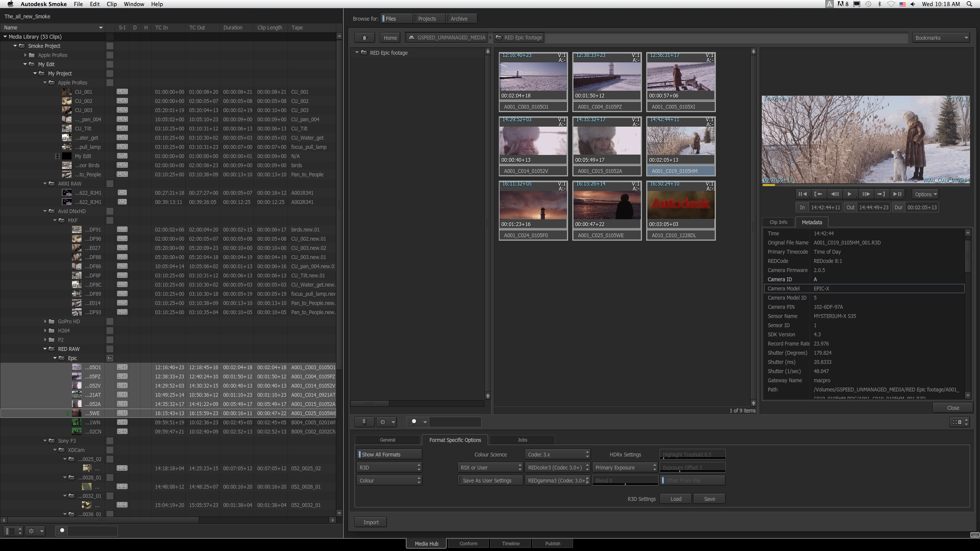Viewport: 980px width, 551px height.
Task: Click the browser home arrow icon
Action: tap(364, 37)
